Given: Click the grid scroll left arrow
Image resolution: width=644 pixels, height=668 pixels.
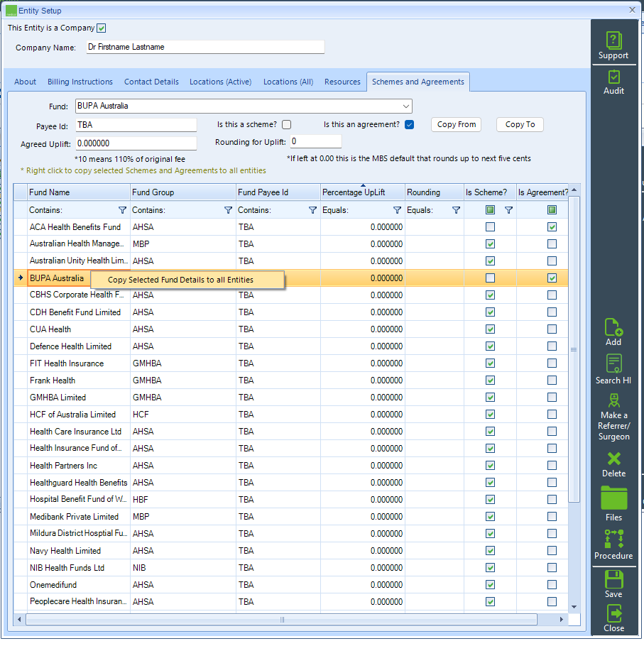Looking at the screenshot, I should pyautogui.click(x=19, y=620).
